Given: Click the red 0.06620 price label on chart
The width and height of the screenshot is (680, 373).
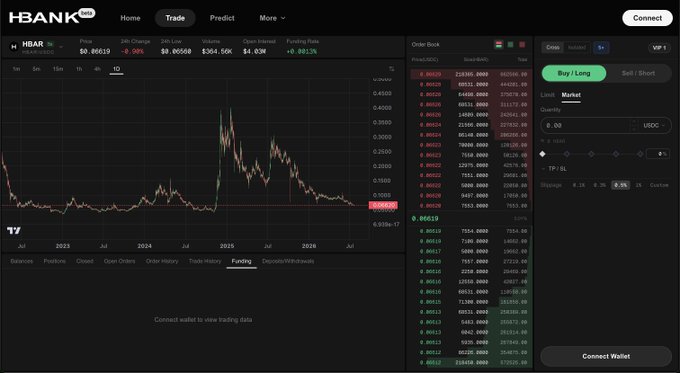Looking at the screenshot, I should 383,205.
